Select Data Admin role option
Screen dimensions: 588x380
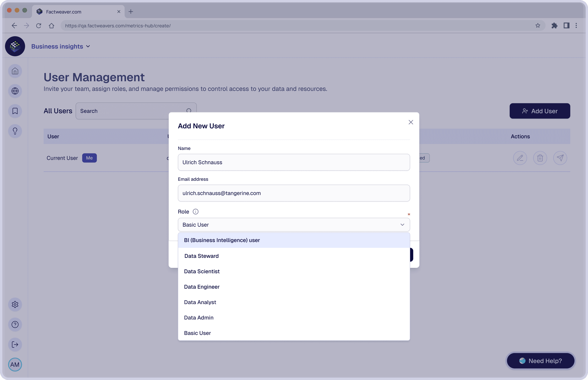click(294, 318)
